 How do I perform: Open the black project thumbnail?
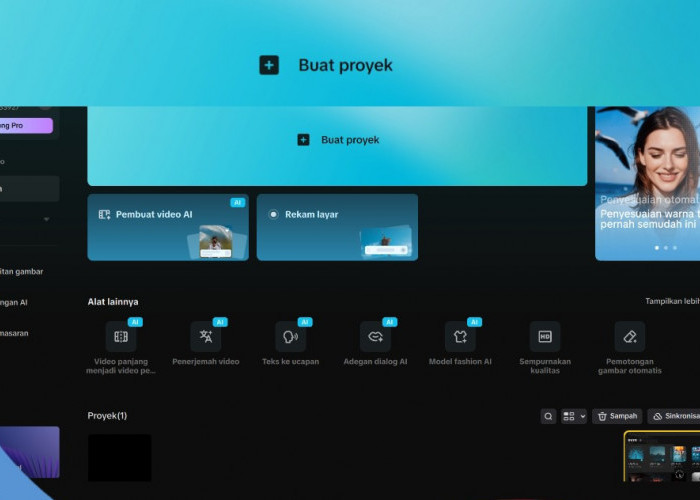(119, 458)
